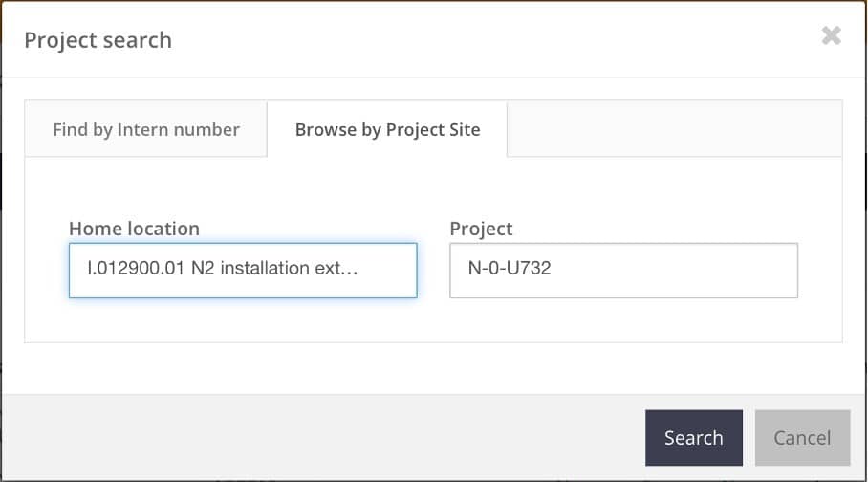Switch to Find by Intern number tab
Viewport: 868px width, 482px height.
coord(146,129)
